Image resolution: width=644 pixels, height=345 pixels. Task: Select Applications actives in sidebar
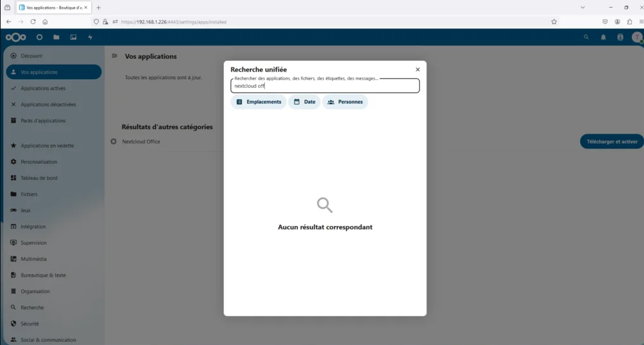(x=43, y=89)
